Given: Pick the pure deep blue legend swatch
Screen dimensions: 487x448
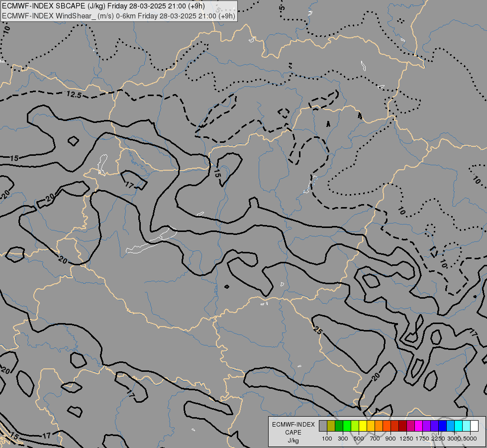Looking at the screenshot, I should 443,426.
